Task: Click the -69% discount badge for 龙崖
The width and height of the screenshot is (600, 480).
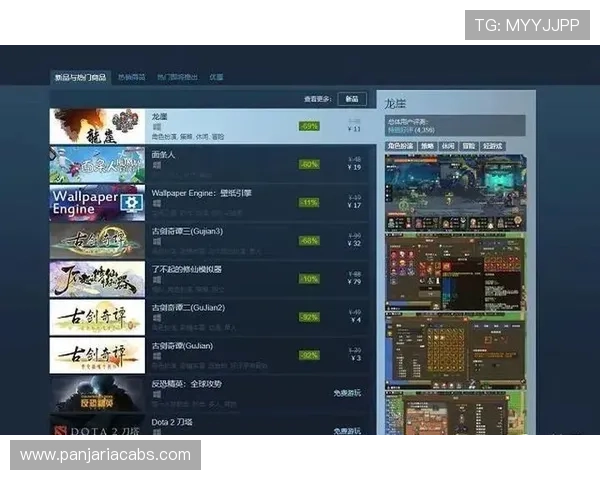Action: [309, 126]
